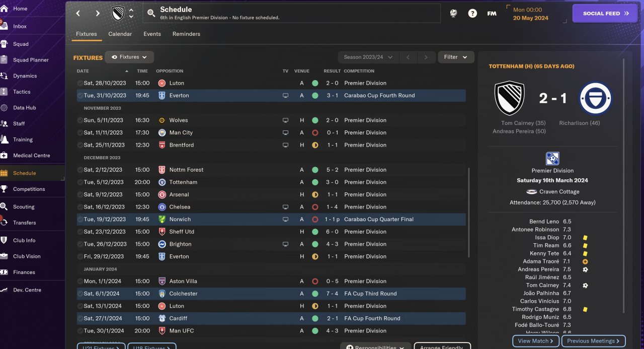The height and width of the screenshot is (349, 644).
Task: Tick the checkmark for the Luton 28/10/2023 fixture
Action: coord(80,83)
